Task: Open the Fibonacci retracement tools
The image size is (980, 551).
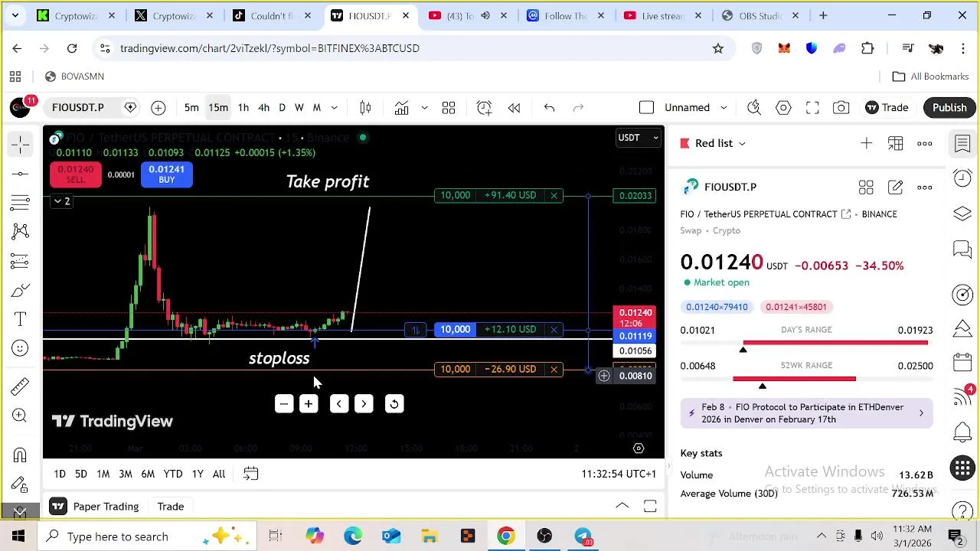Action: tap(21, 203)
